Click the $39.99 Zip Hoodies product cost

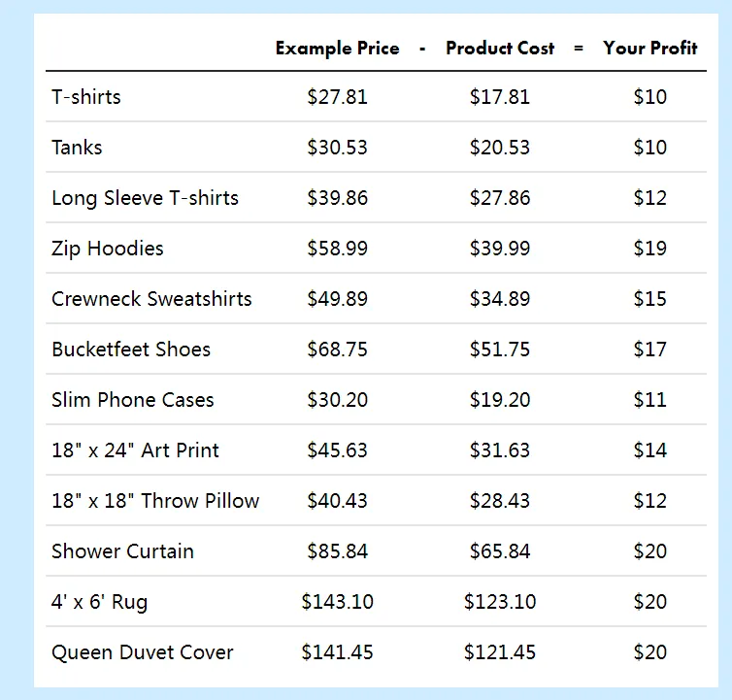pos(500,249)
